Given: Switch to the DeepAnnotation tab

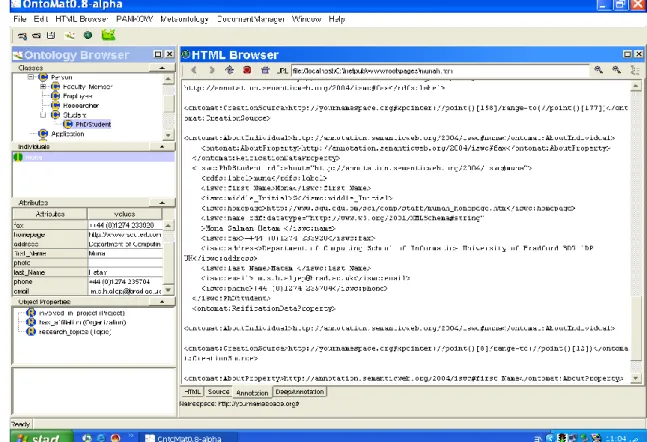Looking at the screenshot, I should coord(300,392).
